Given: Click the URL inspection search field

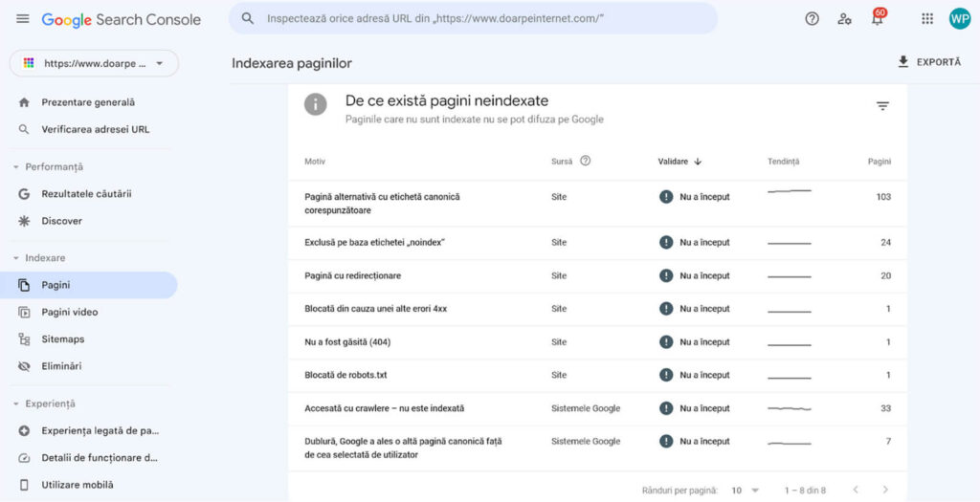Looking at the screenshot, I should pos(473,19).
